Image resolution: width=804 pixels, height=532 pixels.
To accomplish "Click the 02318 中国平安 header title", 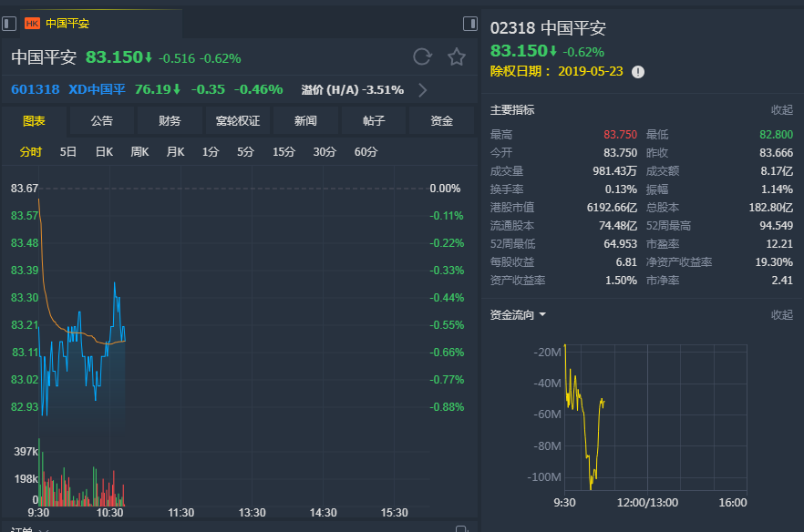I will point(548,28).
